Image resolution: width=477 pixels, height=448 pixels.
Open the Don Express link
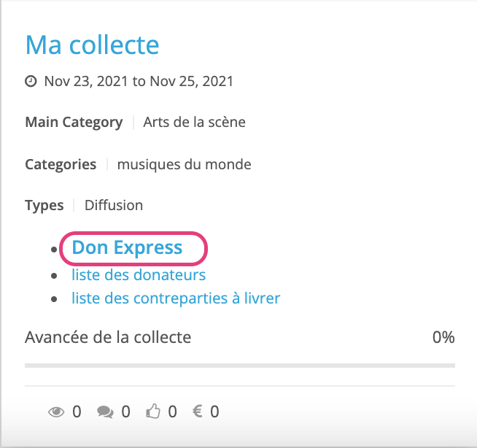pyautogui.click(x=127, y=247)
